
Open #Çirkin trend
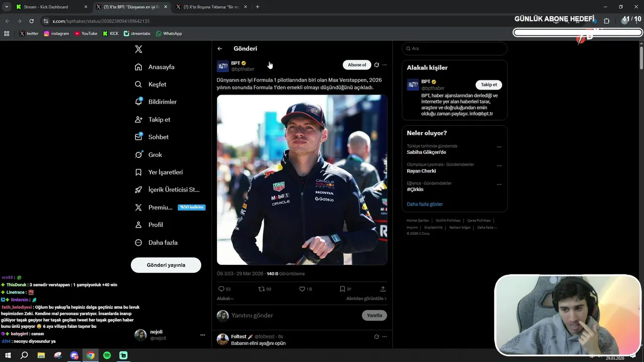point(415,190)
